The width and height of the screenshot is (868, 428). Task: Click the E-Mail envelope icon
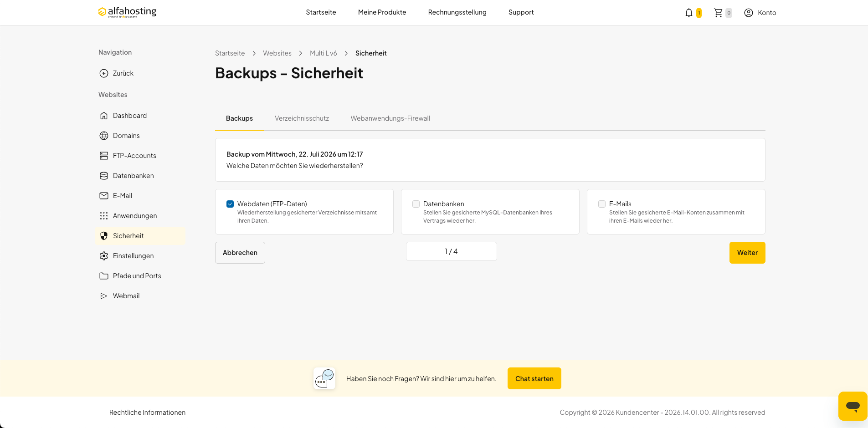point(104,196)
